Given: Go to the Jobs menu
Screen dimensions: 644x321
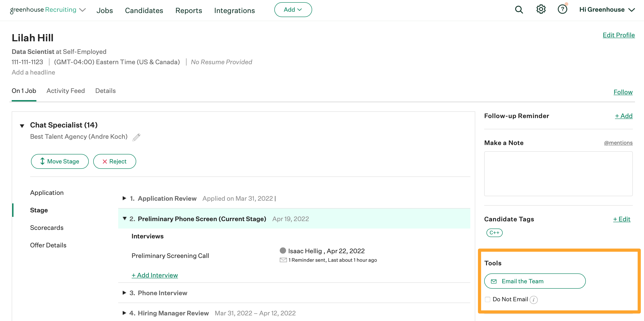Looking at the screenshot, I should coord(104,11).
